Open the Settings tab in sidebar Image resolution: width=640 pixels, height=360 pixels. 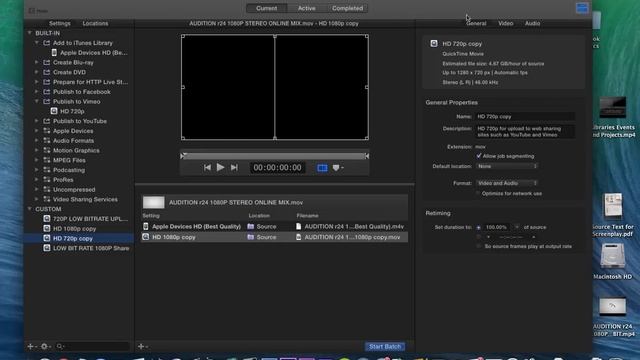tap(60, 23)
